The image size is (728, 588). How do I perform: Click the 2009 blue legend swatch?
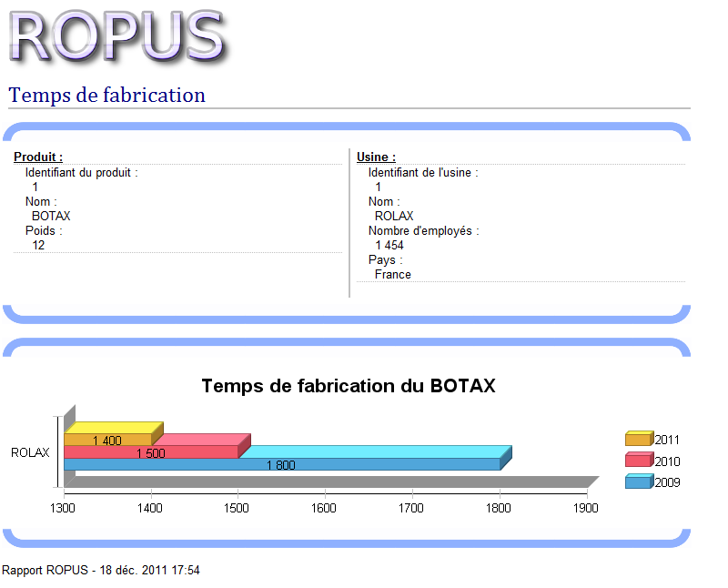click(x=639, y=482)
